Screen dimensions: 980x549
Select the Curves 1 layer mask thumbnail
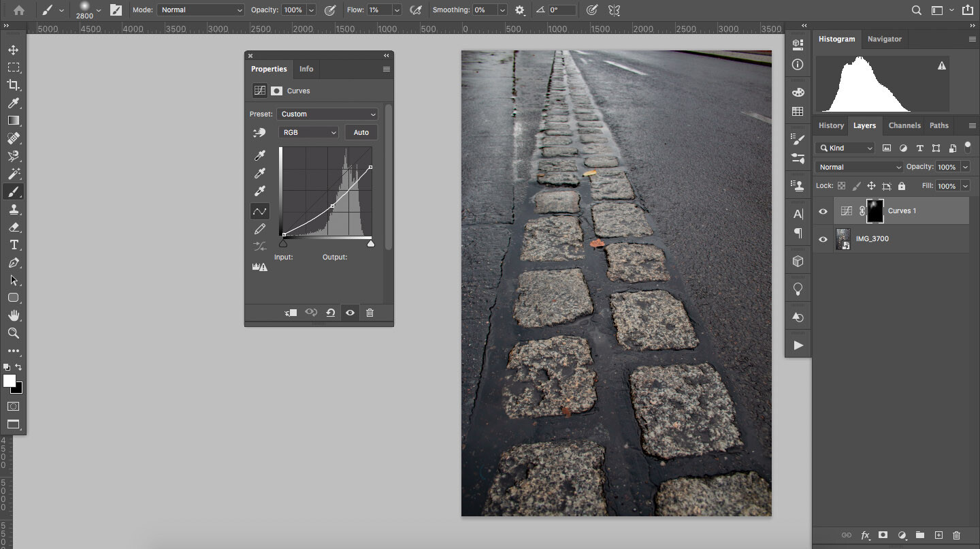pyautogui.click(x=875, y=211)
